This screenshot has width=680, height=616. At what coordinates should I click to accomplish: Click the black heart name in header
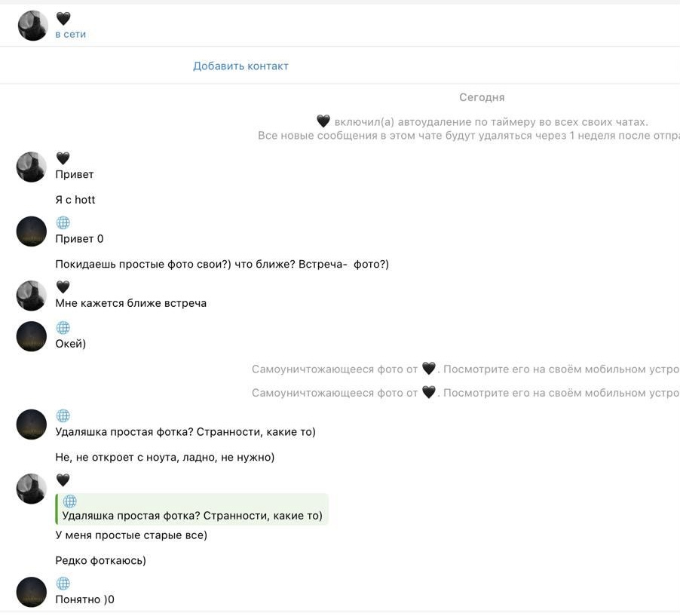click(63, 19)
